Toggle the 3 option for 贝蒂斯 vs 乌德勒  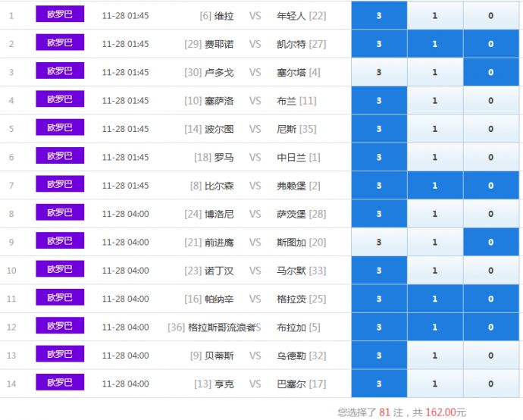click(379, 356)
